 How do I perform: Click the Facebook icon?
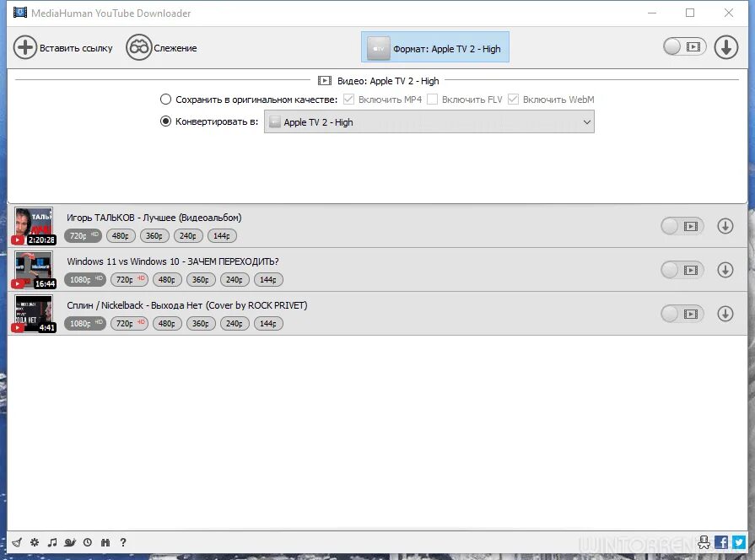pos(720,542)
